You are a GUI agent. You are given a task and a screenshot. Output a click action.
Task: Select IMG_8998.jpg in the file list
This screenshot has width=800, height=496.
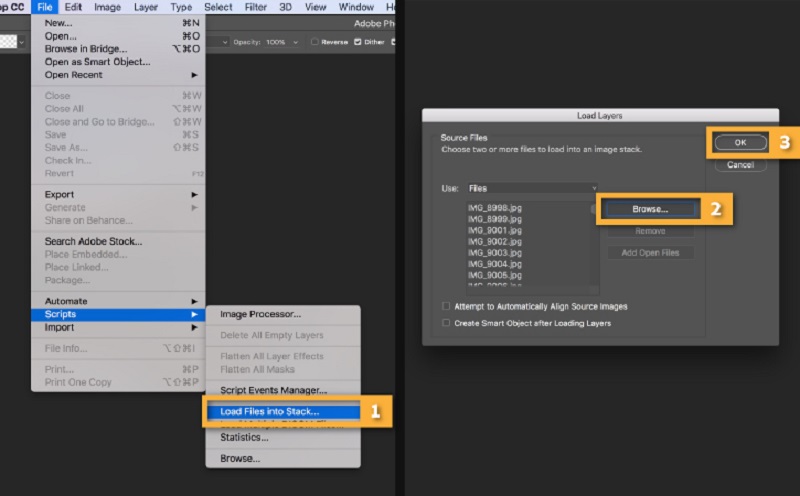[x=494, y=208]
